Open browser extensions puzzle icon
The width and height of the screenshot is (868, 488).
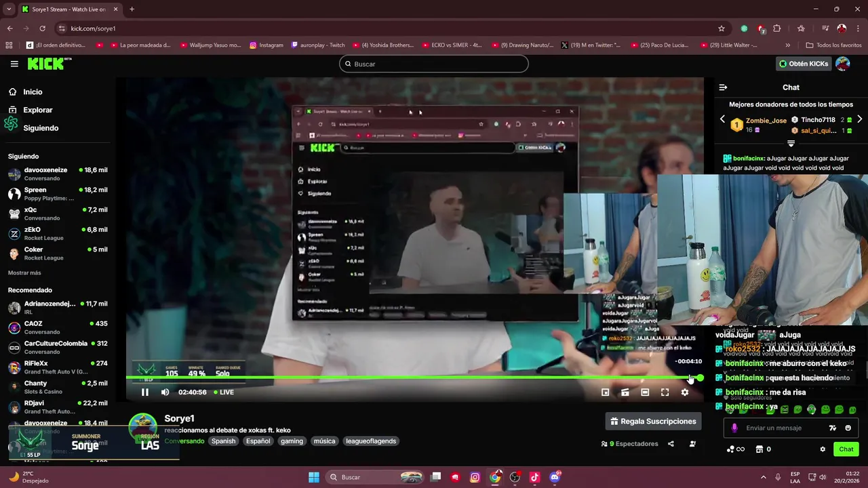pos(777,28)
